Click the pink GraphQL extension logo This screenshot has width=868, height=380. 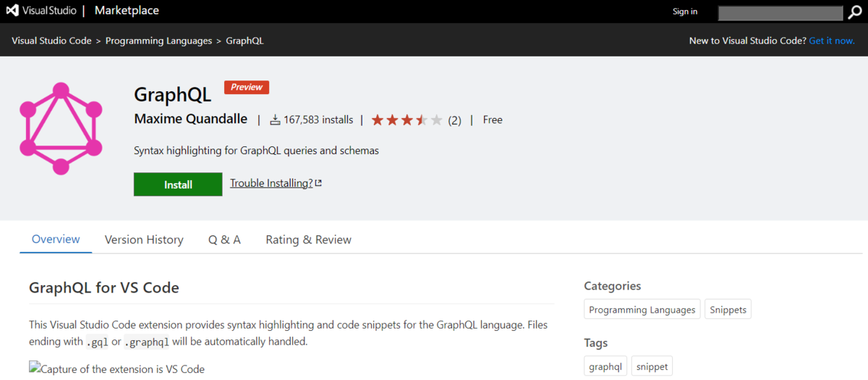click(61, 128)
